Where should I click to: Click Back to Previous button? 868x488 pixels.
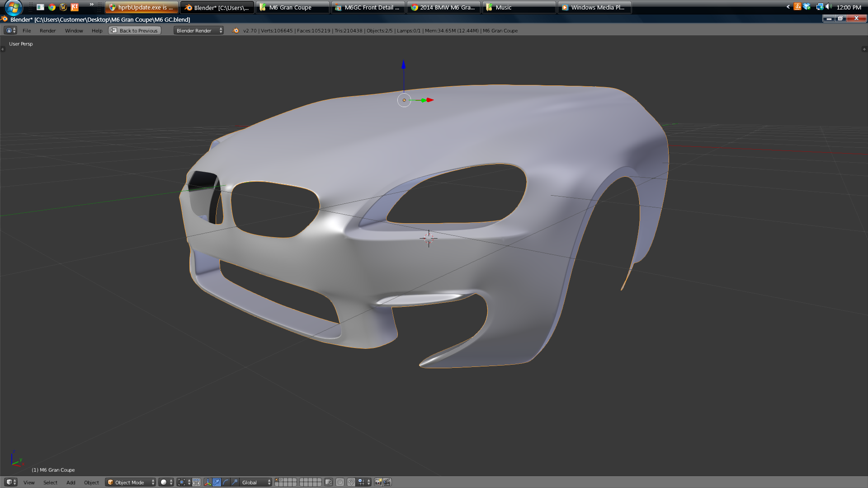pos(135,31)
